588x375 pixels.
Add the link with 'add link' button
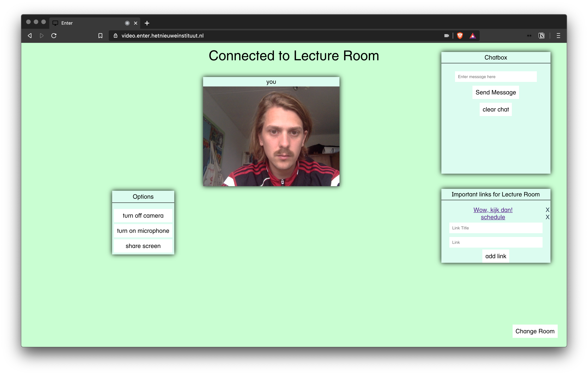pos(496,256)
